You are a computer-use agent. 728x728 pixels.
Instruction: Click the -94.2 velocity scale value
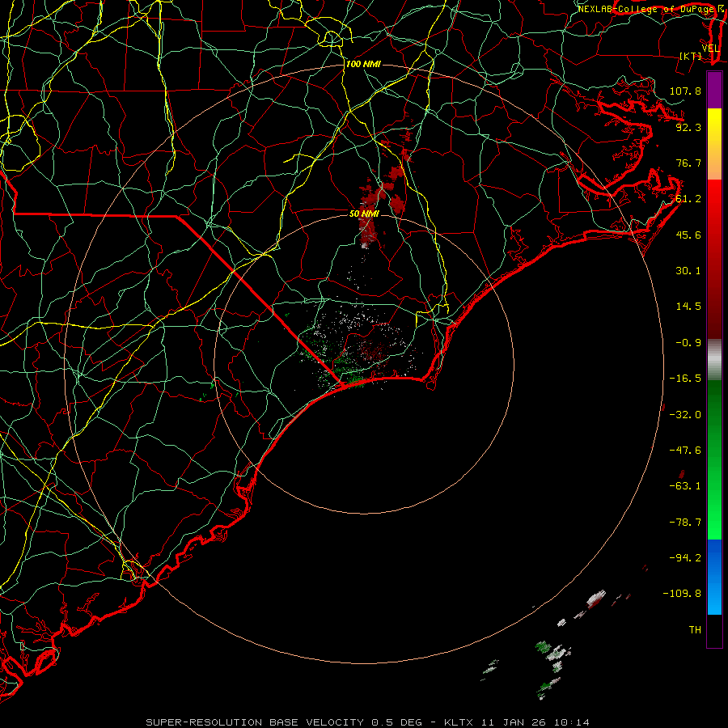click(685, 558)
